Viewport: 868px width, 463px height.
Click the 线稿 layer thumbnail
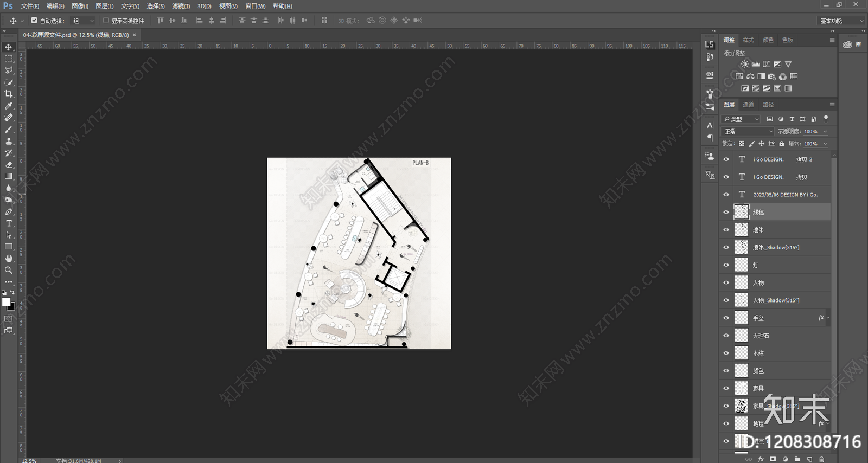click(742, 212)
